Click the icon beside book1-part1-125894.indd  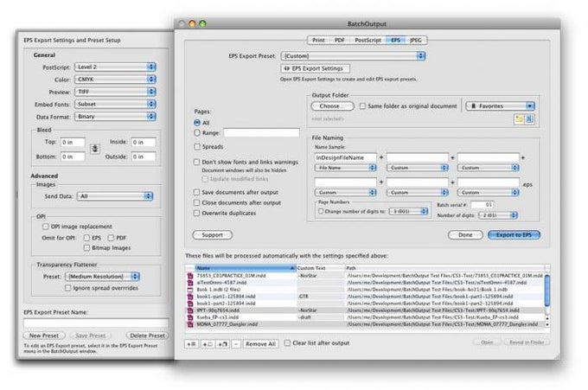pyautogui.click(x=190, y=297)
